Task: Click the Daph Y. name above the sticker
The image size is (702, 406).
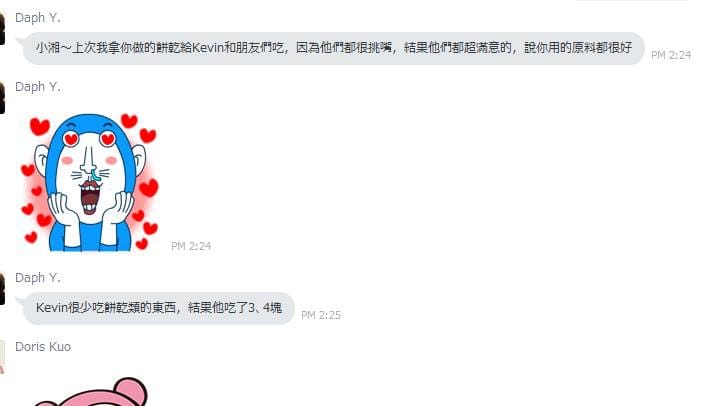Action: pyautogui.click(x=38, y=87)
